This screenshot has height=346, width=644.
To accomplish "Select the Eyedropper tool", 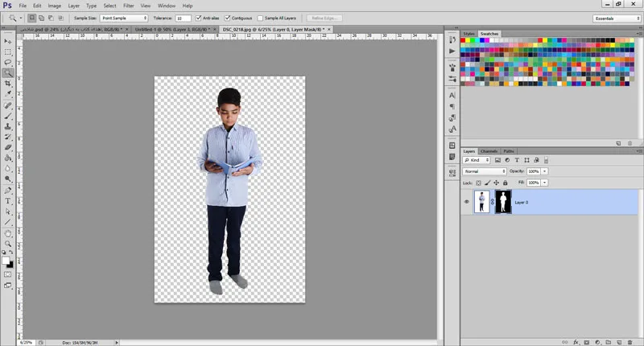I will click(x=8, y=94).
